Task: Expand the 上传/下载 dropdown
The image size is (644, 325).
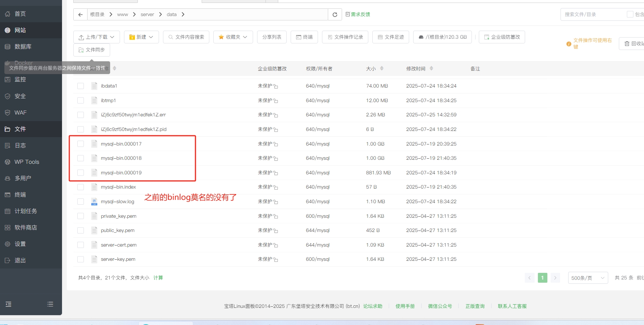Action: [97, 37]
